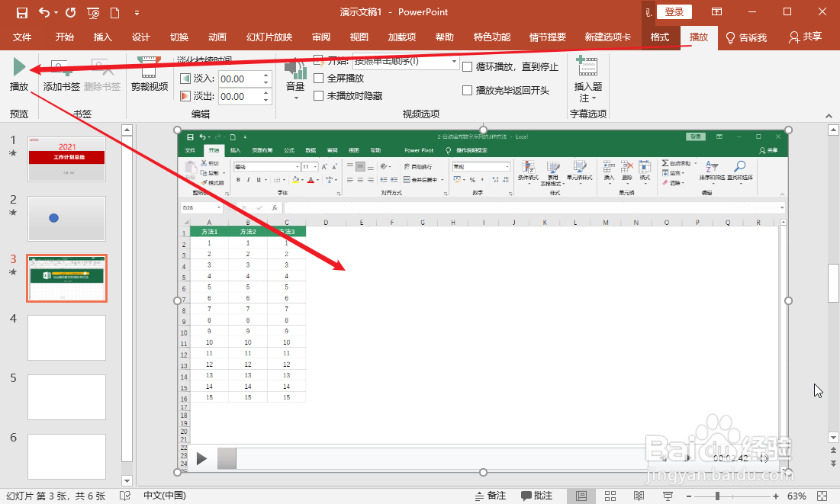Select slide 2 thumbnail with blue circle
Image resolution: width=840 pixels, height=504 pixels.
(x=66, y=219)
